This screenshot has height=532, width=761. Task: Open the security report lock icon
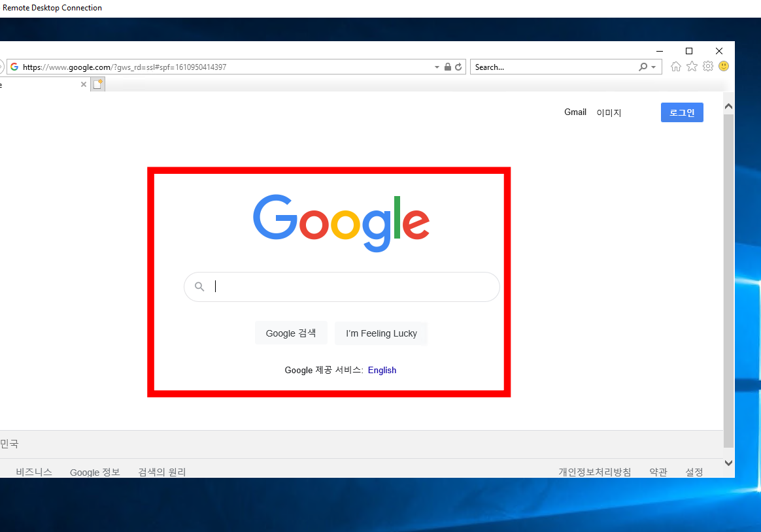coord(447,67)
